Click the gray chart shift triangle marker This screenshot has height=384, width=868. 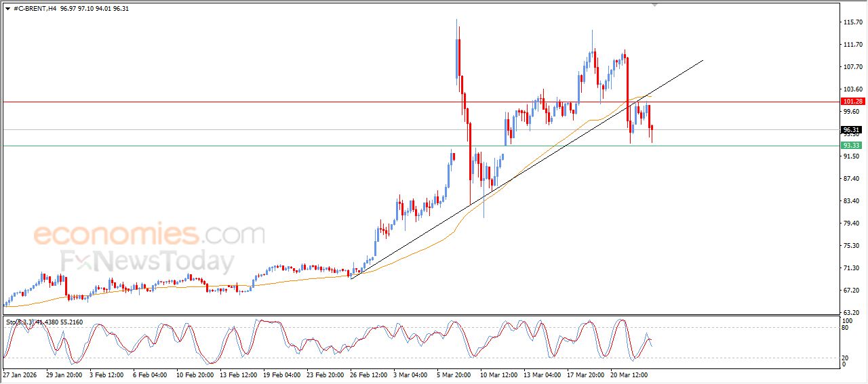(654, 4)
